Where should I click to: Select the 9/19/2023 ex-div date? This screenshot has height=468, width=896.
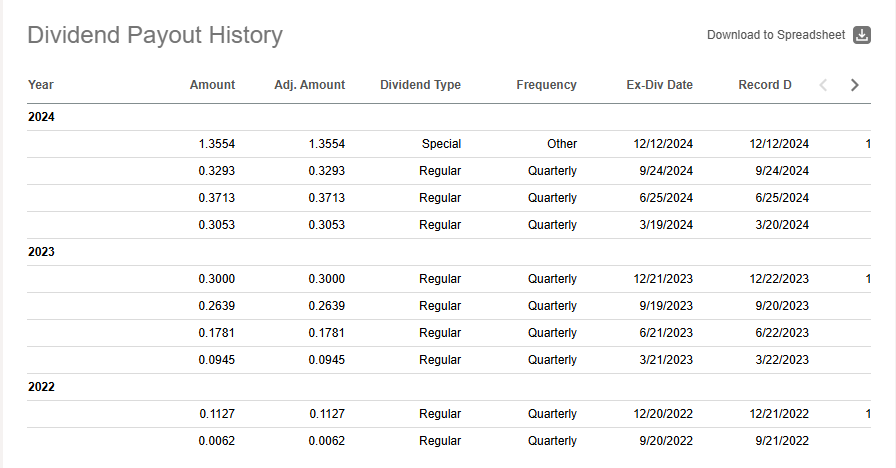[666, 306]
